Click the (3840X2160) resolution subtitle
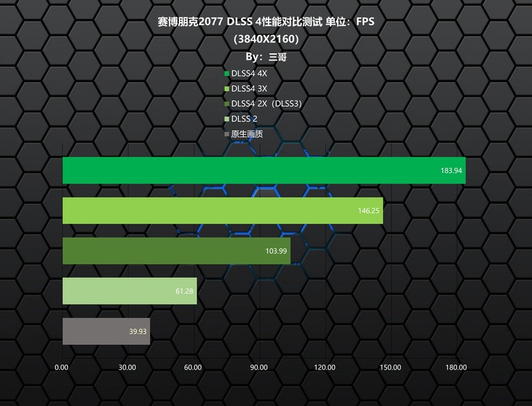Screen dimensions: 532x406 [266, 39]
